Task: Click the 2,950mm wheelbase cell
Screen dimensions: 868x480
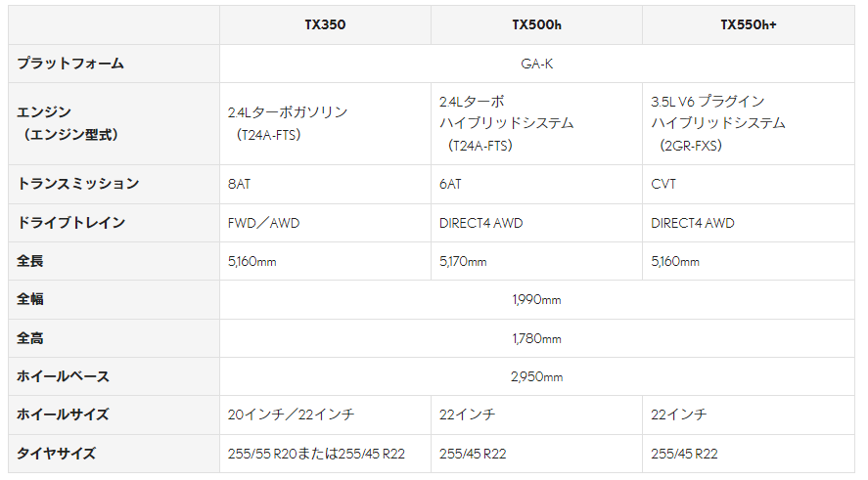Action: pyautogui.click(x=537, y=376)
